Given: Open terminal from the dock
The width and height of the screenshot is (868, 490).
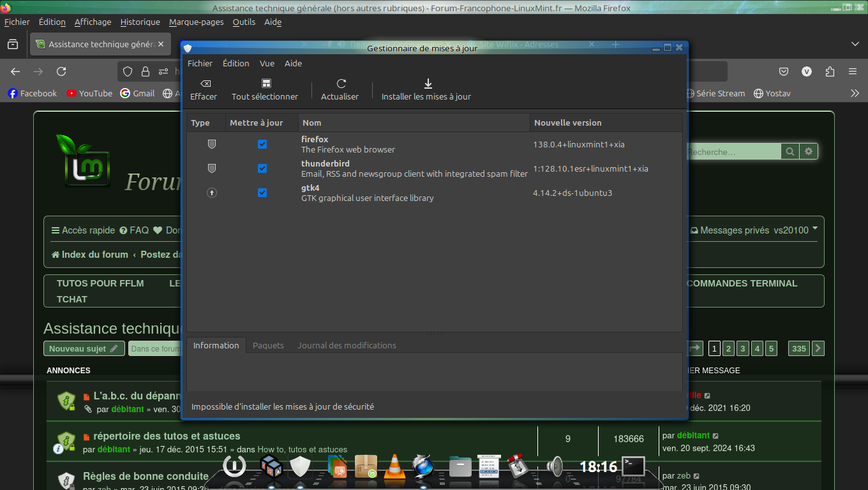Looking at the screenshot, I should click(634, 466).
